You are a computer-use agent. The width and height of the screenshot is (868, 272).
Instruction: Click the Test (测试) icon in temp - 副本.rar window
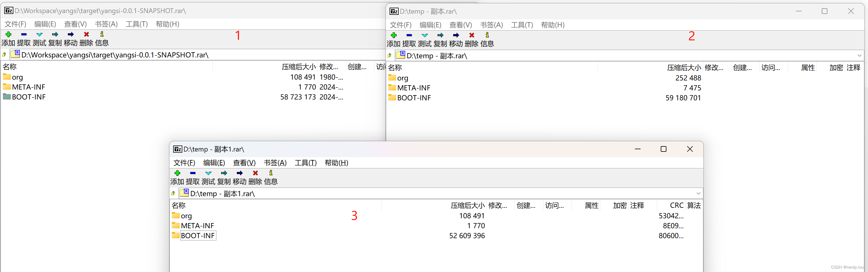tap(424, 35)
